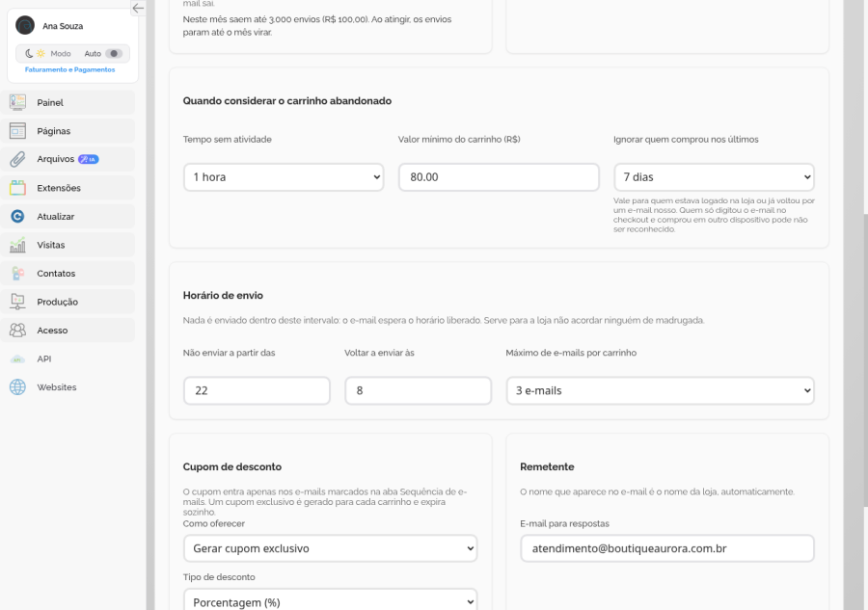Click the page vertical scrollbar
The image size is (868, 610).
click(x=865, y=359)
